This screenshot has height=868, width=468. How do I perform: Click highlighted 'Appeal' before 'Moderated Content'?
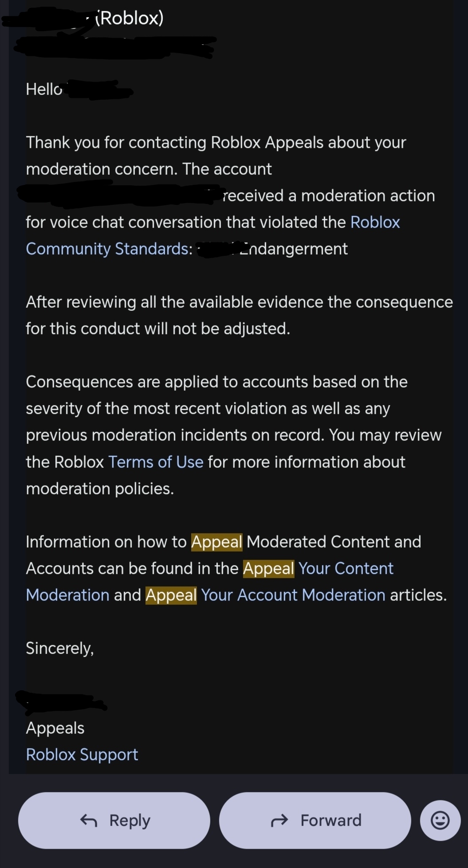point(216,542)
